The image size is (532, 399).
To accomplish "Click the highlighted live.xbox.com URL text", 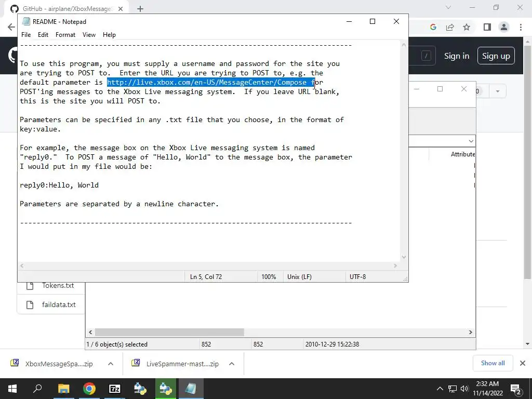I will [211, 82].
